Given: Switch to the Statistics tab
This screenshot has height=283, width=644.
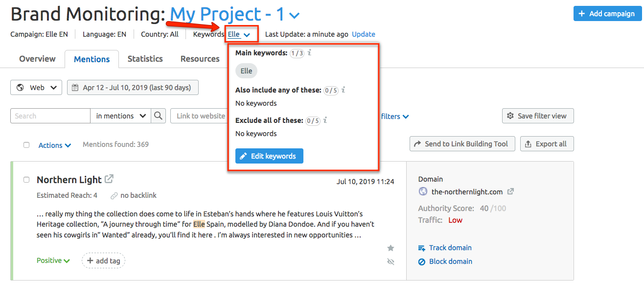Looking at the screenshot, I should [x=145, y=59].
